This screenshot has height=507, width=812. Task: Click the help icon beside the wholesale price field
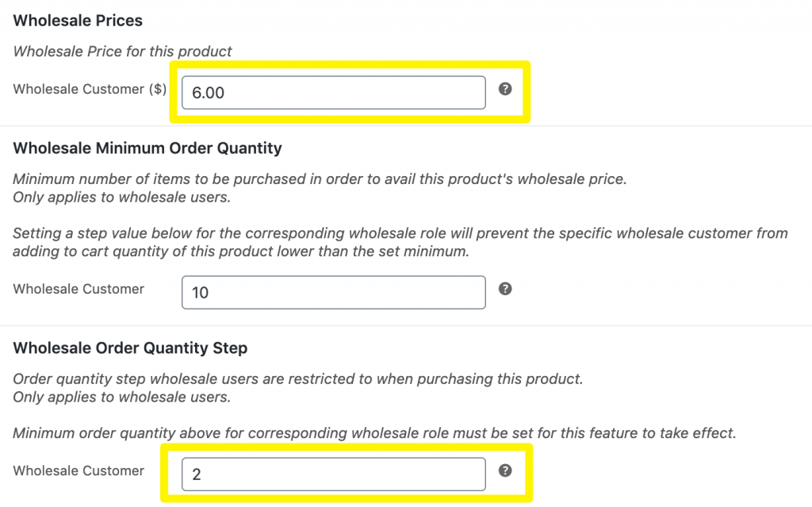point(505,89)
